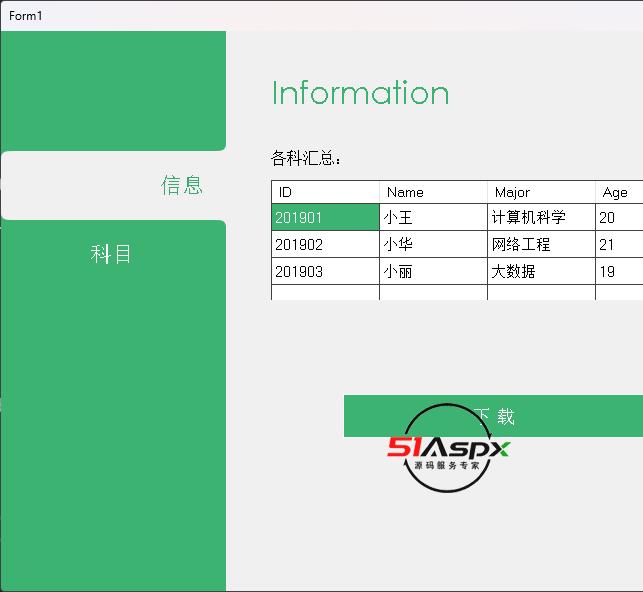Sort by the Name column header
The image size is (643, 592).
pyautogui.click(x=433, y=192)
